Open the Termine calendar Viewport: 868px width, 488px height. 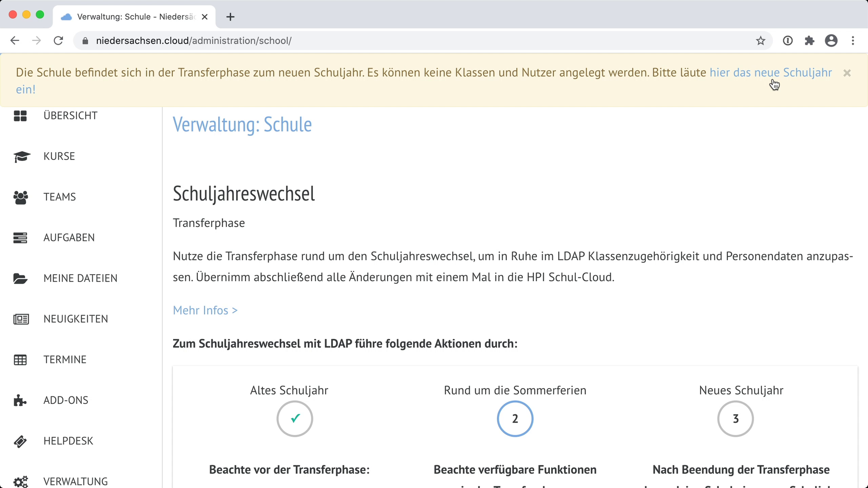64,359
